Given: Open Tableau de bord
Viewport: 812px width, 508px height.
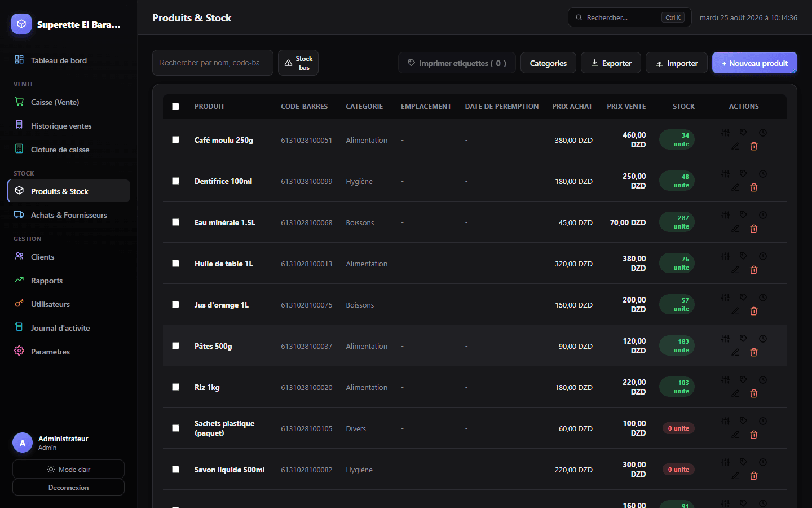Looking at the screenshot, I should point(68,60).
